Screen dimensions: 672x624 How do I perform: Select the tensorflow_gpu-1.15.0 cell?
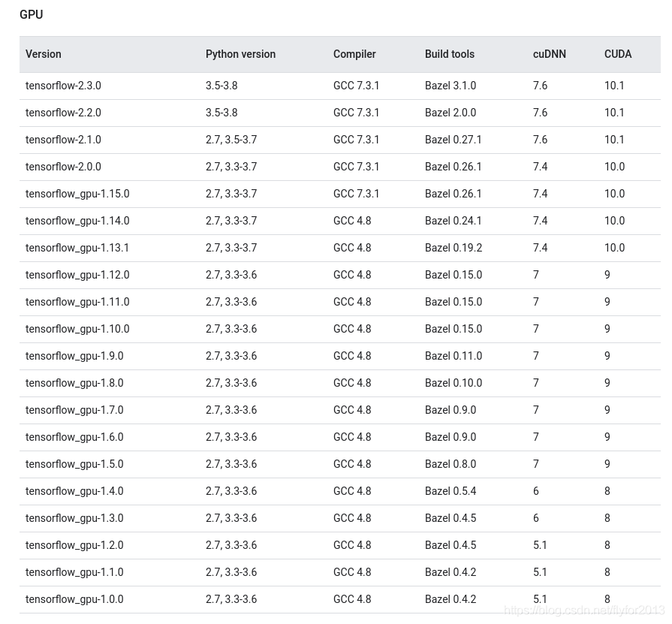77,194
